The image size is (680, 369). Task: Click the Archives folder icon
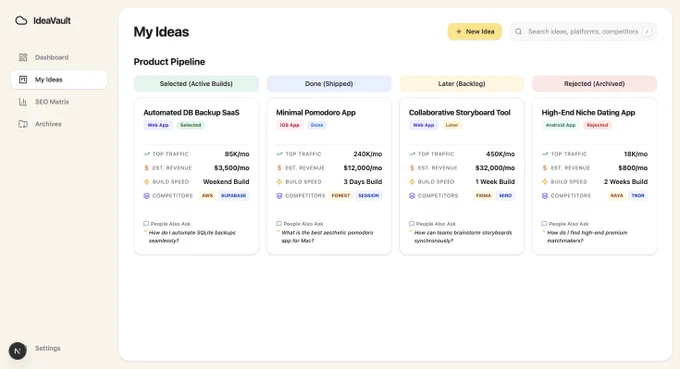tap(23, 124)
